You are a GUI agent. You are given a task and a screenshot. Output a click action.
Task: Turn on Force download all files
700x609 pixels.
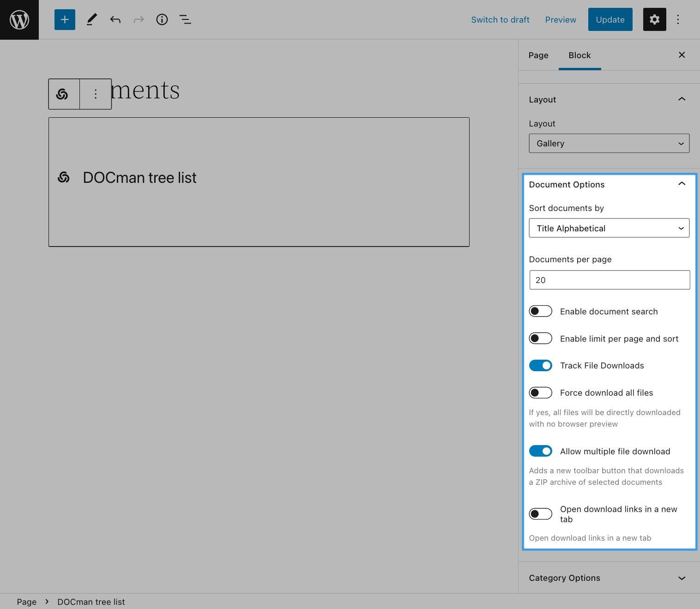pyautogui.click(x=540, y=393)
